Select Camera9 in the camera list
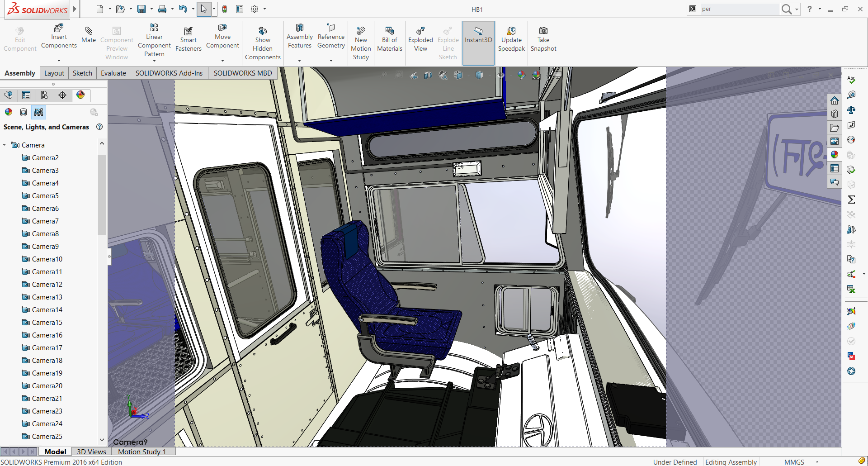This screenshot has height=466, width=868. click(x=45, y=247)
